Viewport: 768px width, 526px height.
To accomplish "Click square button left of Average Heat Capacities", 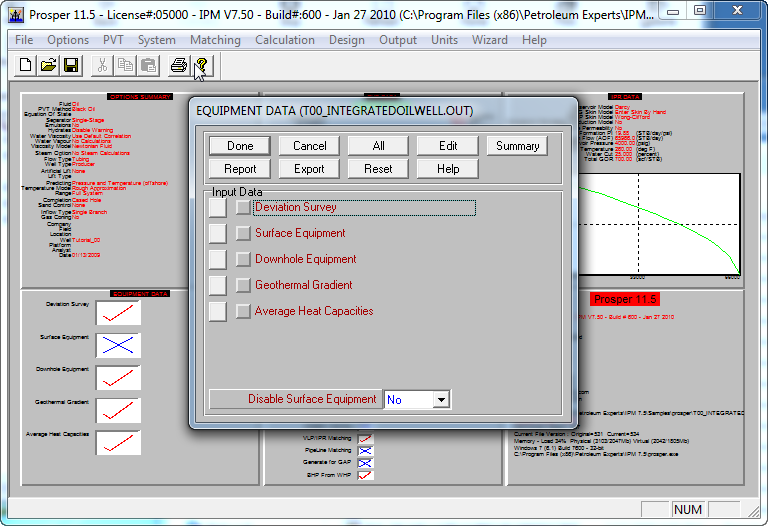I will (x=217, y=311).
